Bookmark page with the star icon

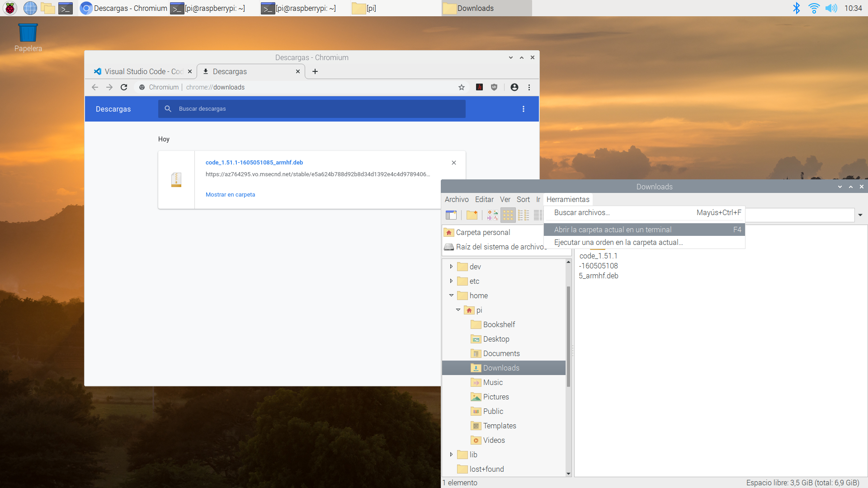(x=462, y=87)
